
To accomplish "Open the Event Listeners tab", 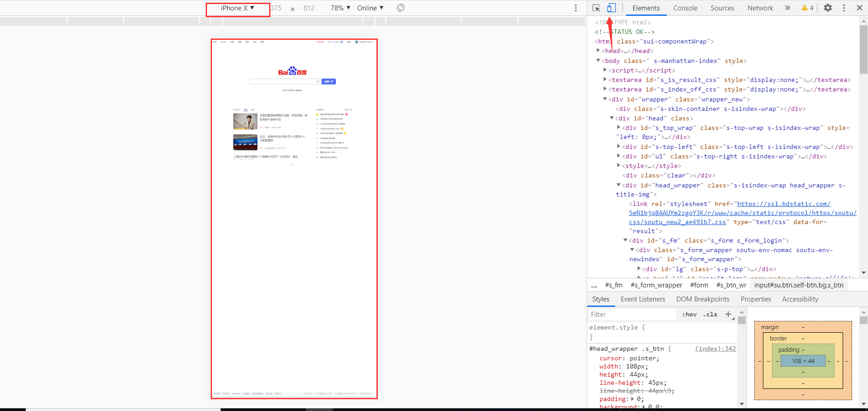I will [x=642, y=299].
